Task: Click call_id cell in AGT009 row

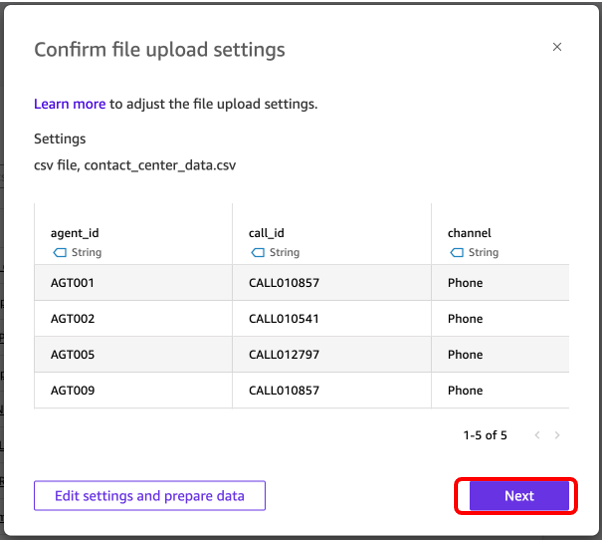Action: tap(332, 390)
